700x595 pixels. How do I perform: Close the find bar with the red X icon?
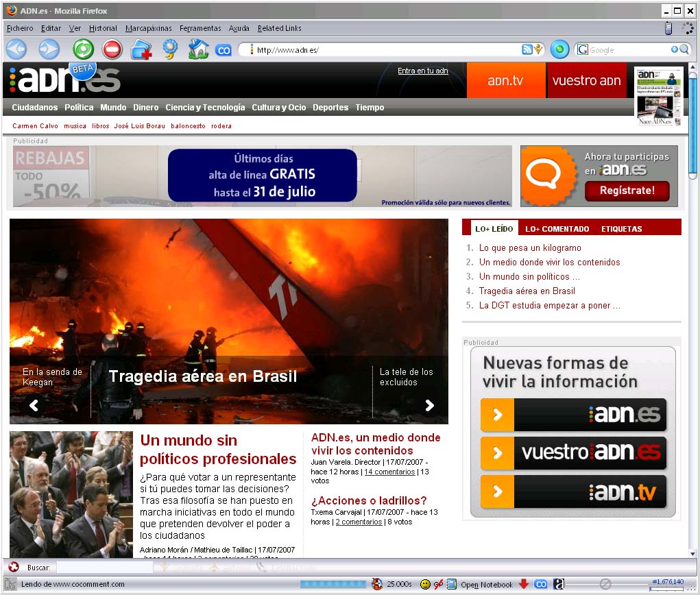(x=14, y=567)
